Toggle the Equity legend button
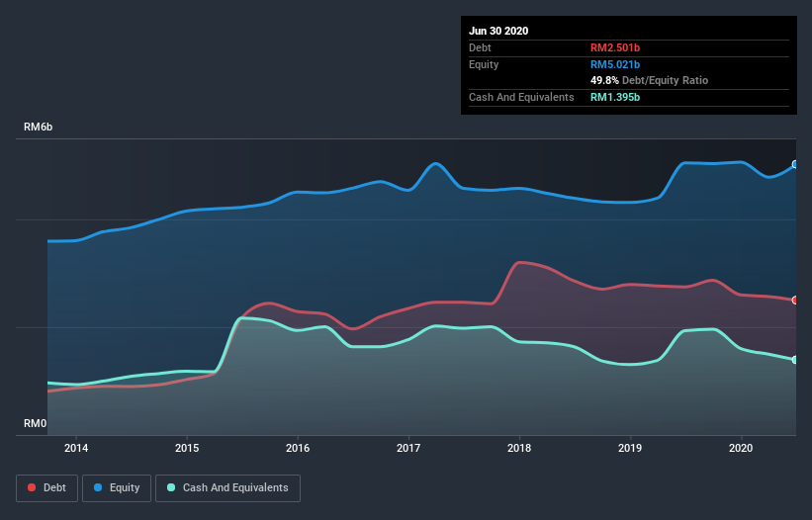812x520 pixels. pos(117,488)
